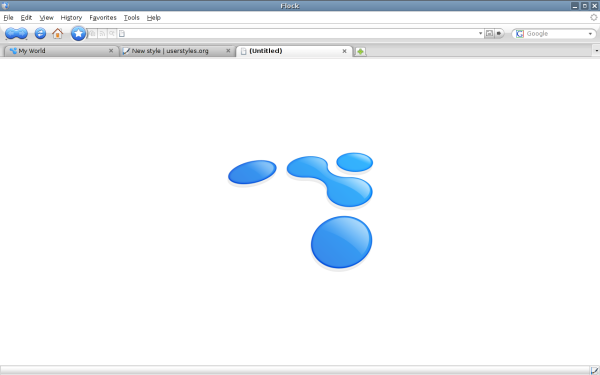
Task: Focus the URL address field
Action: coord(301,34)
